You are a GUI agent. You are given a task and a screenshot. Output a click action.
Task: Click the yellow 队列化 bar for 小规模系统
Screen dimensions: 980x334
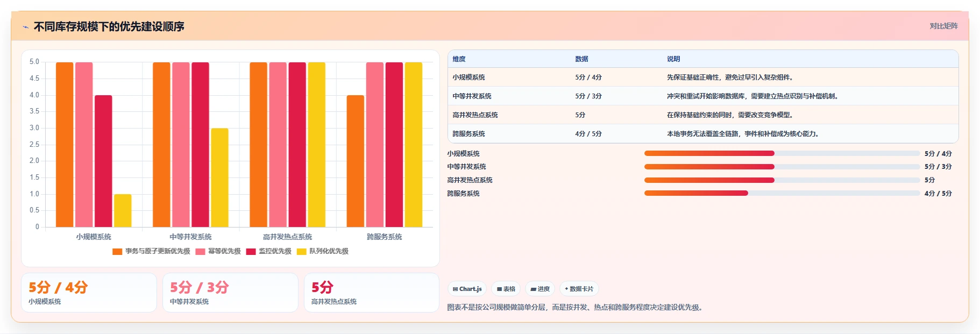(x=123, y=210)
